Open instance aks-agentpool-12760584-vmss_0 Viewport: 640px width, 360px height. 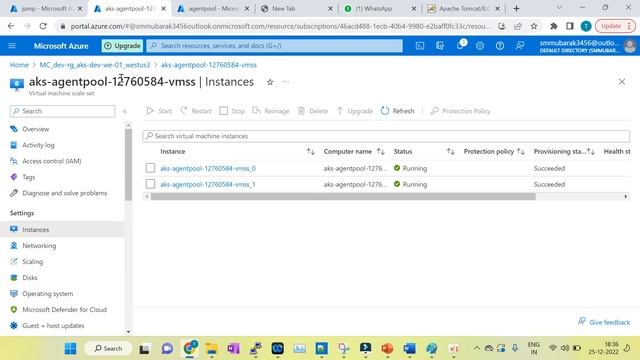pos(208,168)
